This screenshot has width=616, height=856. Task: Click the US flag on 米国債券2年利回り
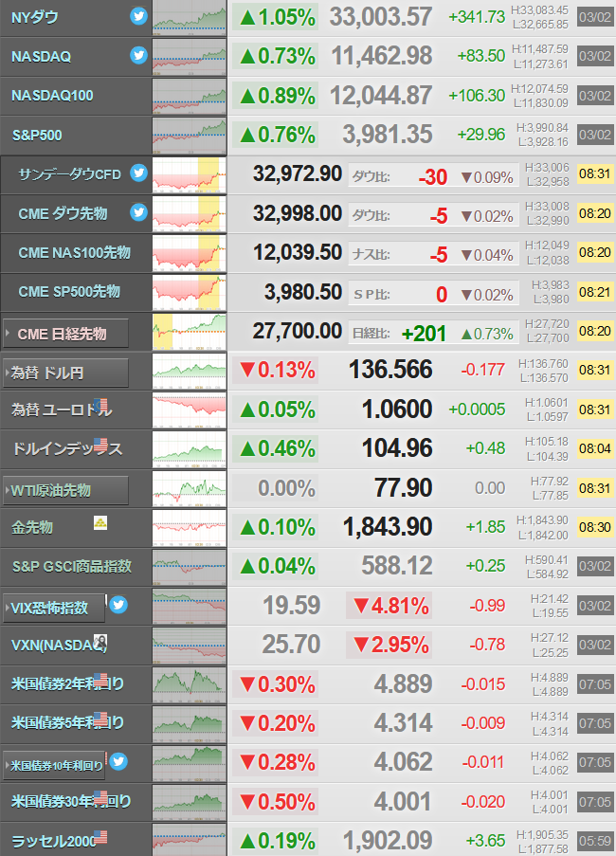[100, 681]
